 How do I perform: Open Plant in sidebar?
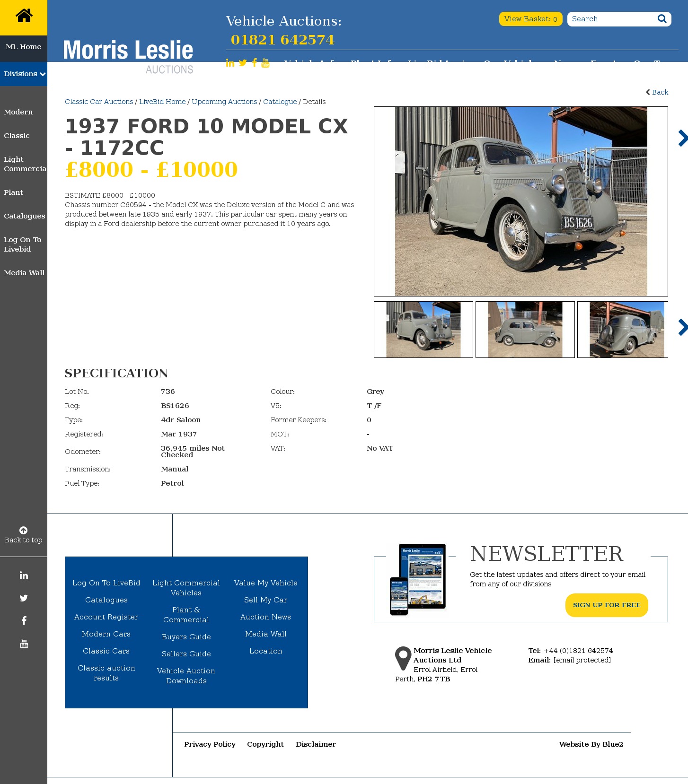[x=13, y=192]
